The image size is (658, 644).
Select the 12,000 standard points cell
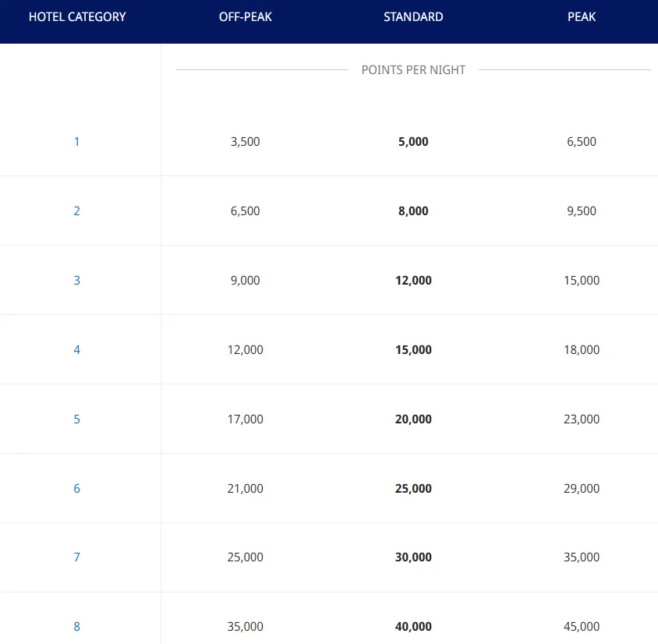tap(413, 280)
